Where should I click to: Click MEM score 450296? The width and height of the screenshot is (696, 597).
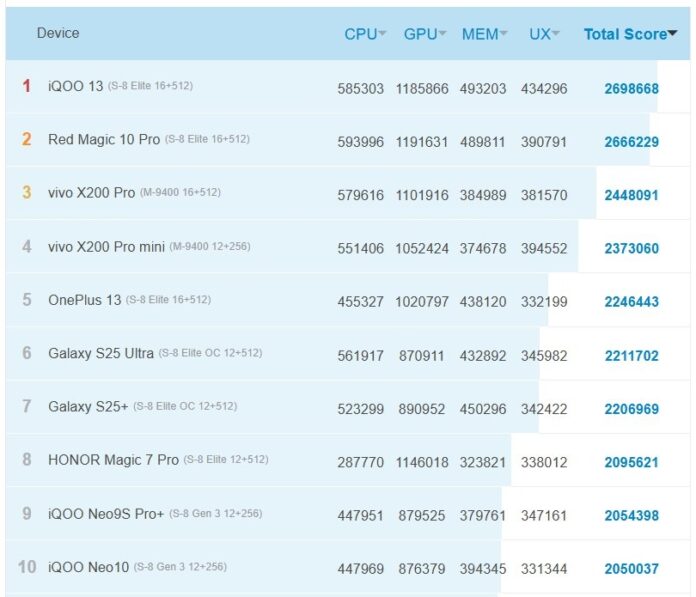pos(483,409)
